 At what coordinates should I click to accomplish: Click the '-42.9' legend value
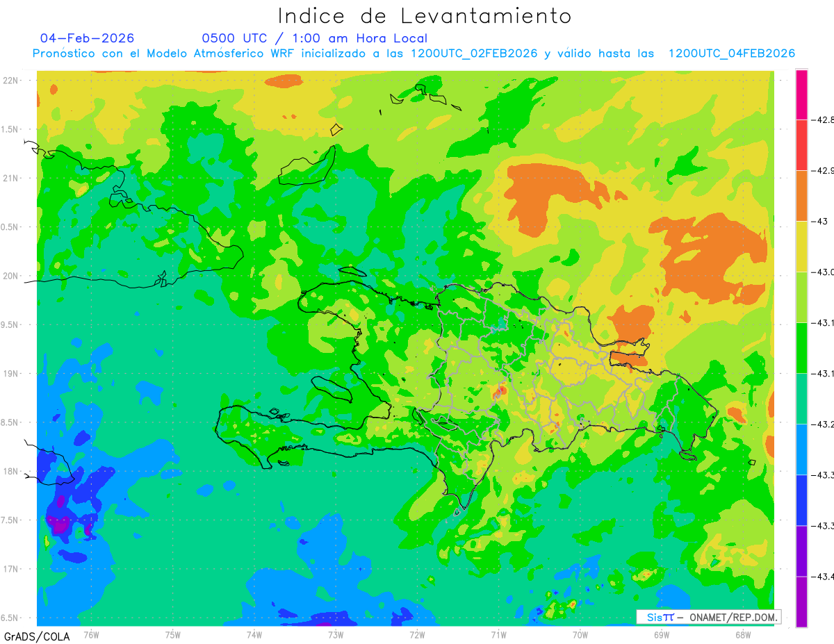[823, 170]
